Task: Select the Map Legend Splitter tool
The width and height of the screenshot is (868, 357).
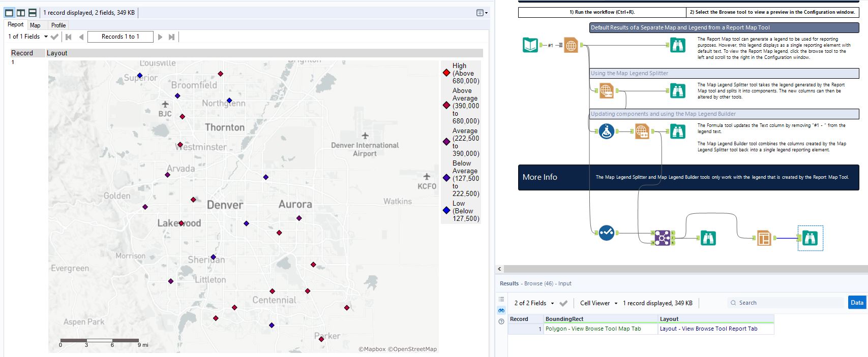Action: pyautogui.click(x=606, y=91)
